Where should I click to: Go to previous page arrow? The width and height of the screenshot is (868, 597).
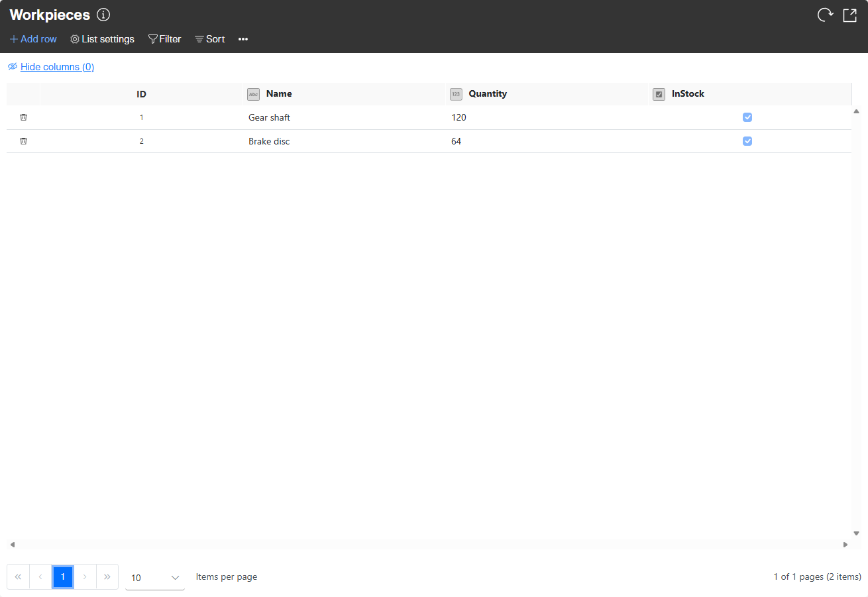40,576
